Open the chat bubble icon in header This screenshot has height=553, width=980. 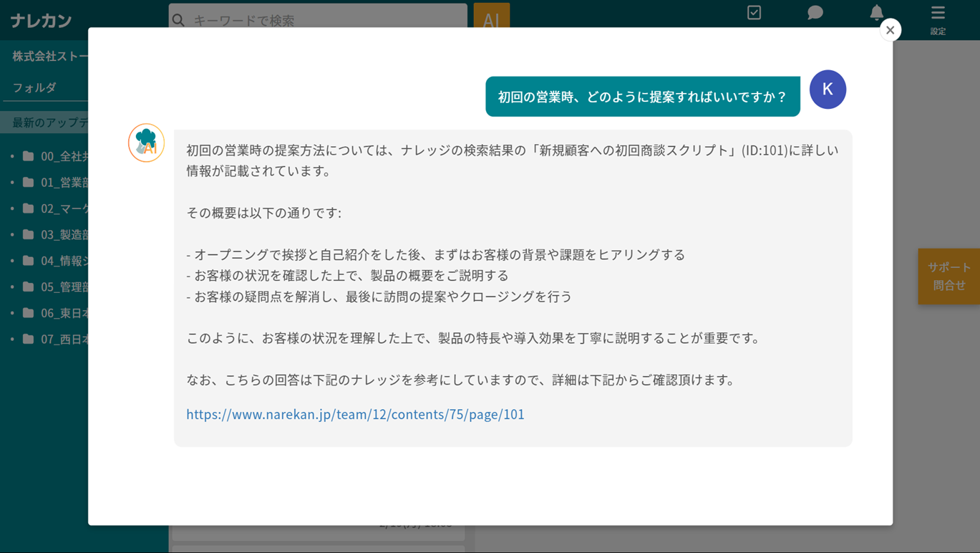pos(815,12)
